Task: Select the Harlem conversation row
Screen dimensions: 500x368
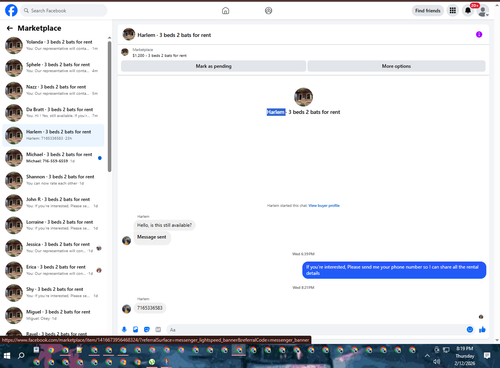Action: pyautogui.click(x=53, y=135)
